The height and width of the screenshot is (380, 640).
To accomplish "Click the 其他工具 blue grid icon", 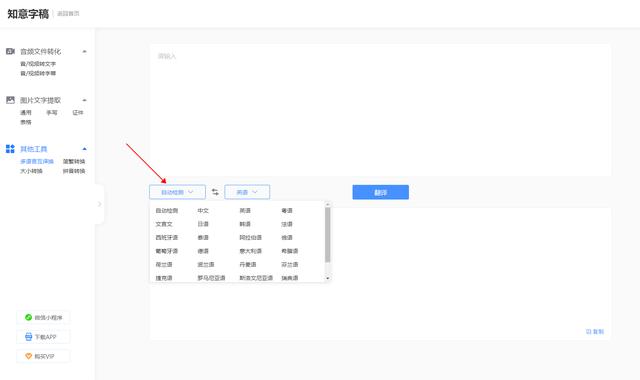I will click(x=10, y=149).
